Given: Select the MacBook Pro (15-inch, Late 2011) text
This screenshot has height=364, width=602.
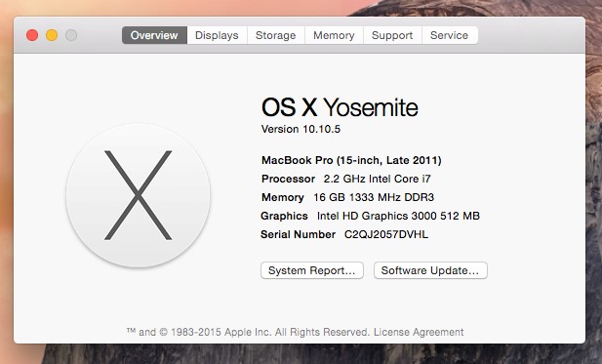Looking at the screenshot, I should click(x=351, y=160).
